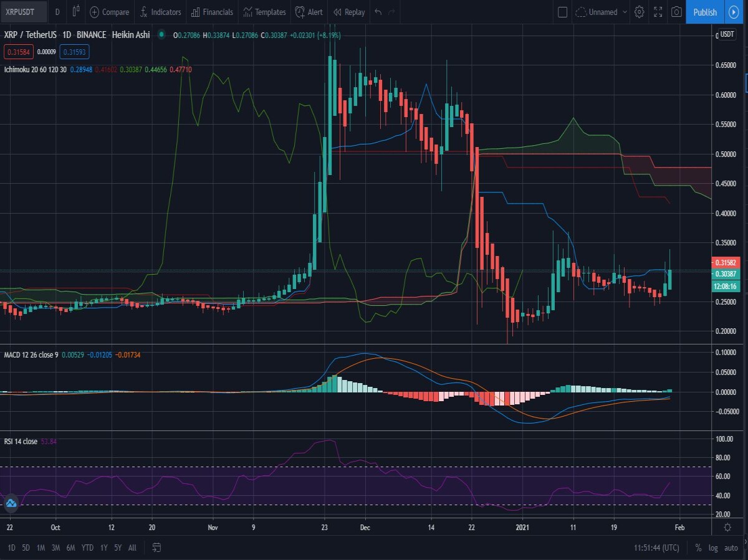
Task: Expand the Unnamed layout dropdown
Action: click(x=602, y=12)
